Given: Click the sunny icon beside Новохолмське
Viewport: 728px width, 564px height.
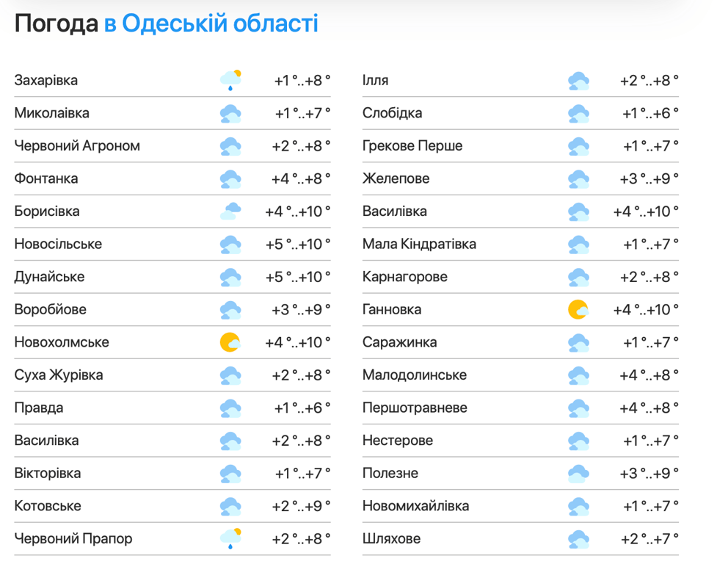Looking at the screenshot, I should [230, 342].
